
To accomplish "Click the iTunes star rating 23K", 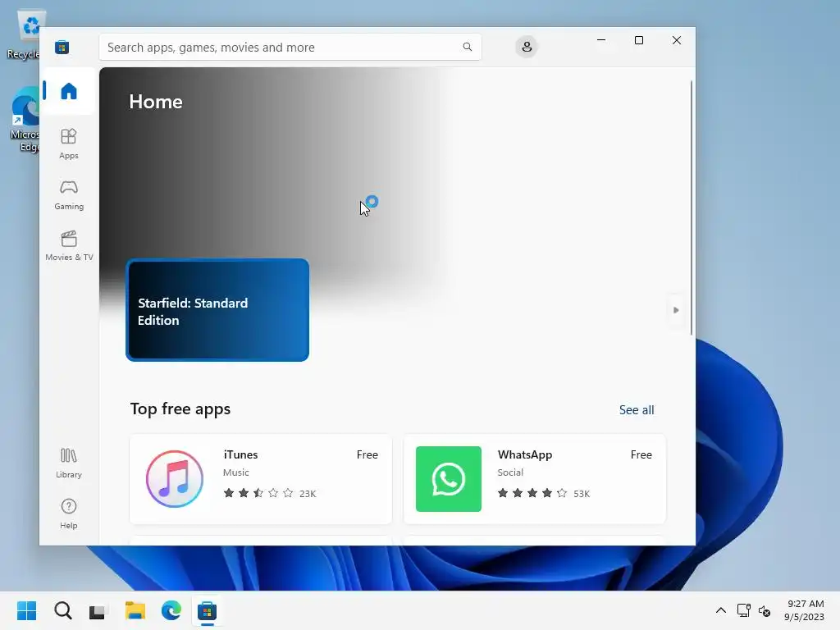I will 269,493.
